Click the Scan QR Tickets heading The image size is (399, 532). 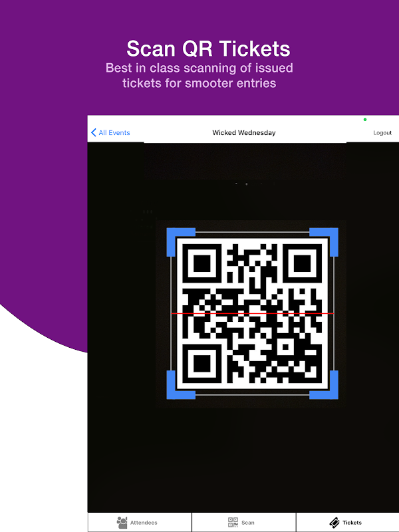(x=208, y=49)
